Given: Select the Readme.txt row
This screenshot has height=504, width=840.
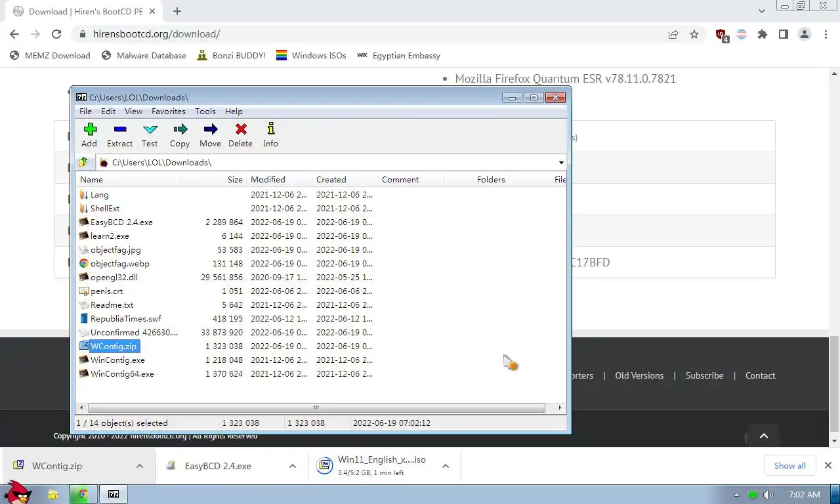Looking at the screenshot, I should [x=322, y=304].
